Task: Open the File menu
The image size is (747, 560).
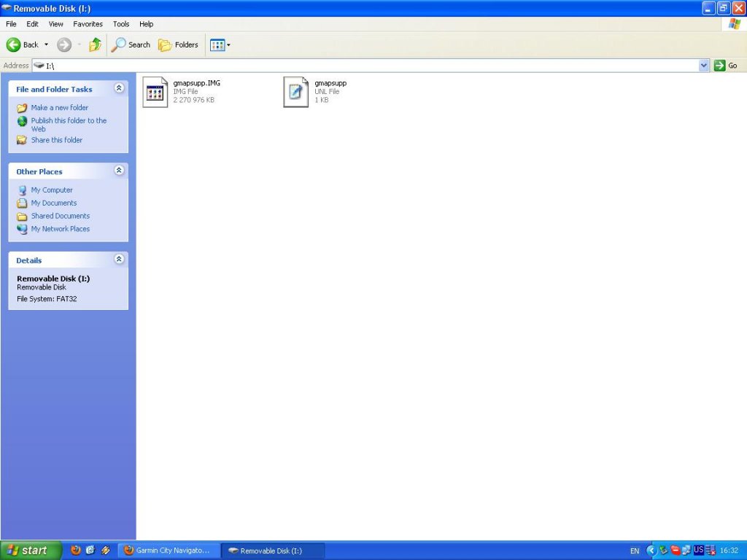Action: [x=11, y=24]
